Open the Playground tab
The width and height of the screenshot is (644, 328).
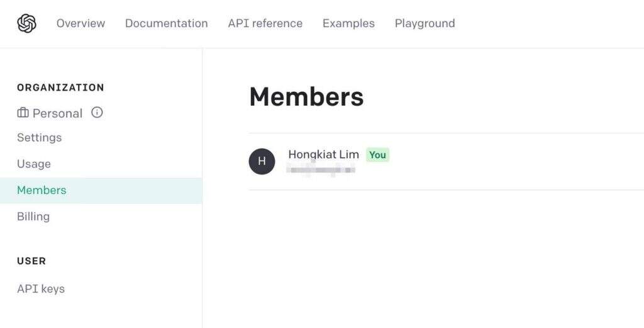[x=425, y=24]
